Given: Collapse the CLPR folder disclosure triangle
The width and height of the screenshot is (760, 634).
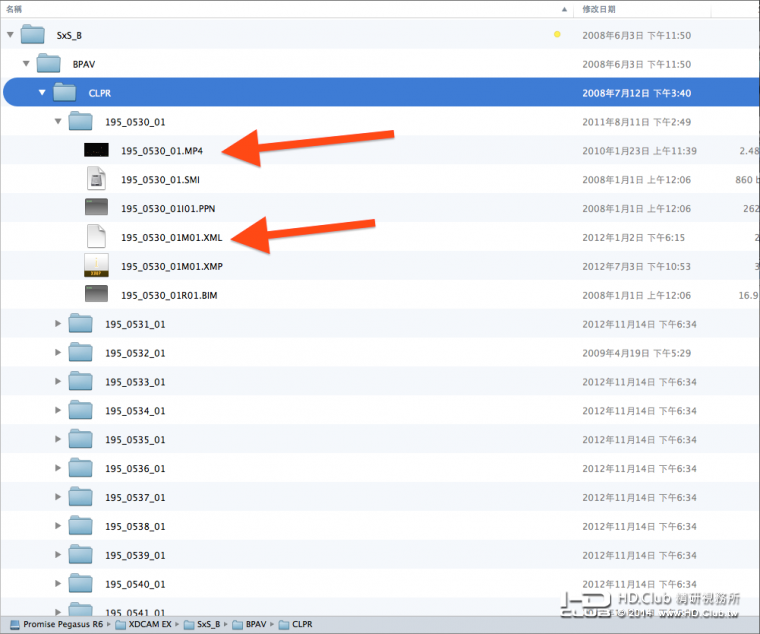Looking at the screenshot, I should (42, 93).
